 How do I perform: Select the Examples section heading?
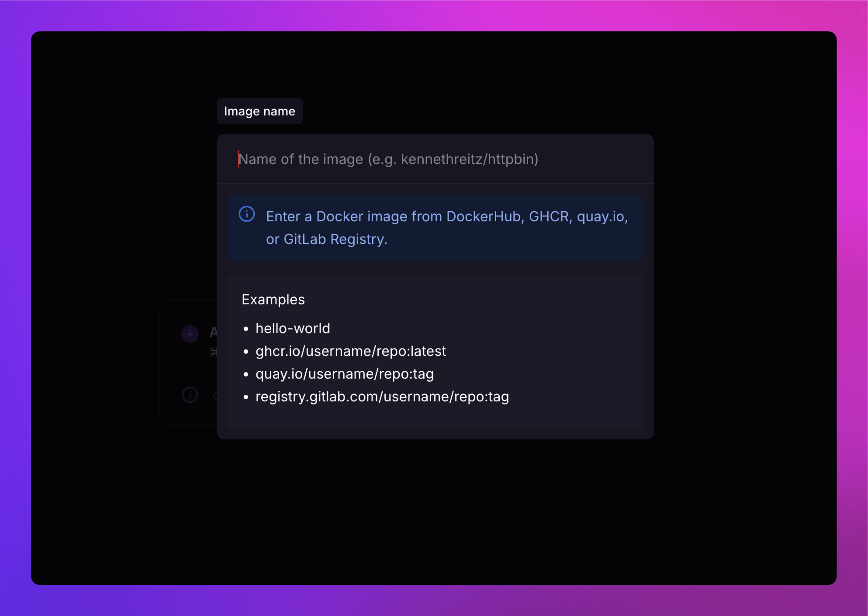tap(273, 299)
